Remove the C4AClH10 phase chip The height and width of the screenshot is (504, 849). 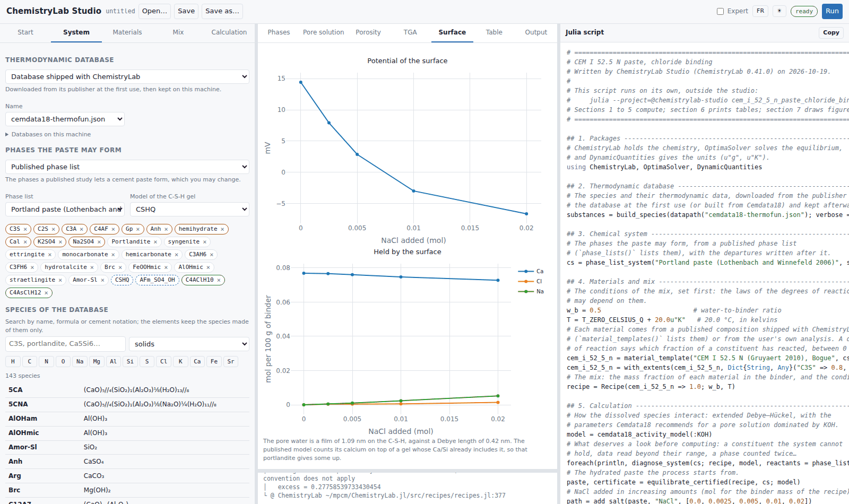[x=219, y=280]
